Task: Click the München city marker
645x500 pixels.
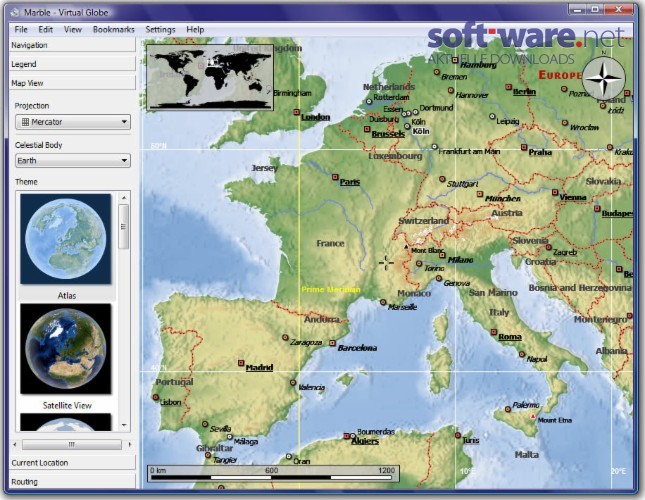Action: click(480, 194)
